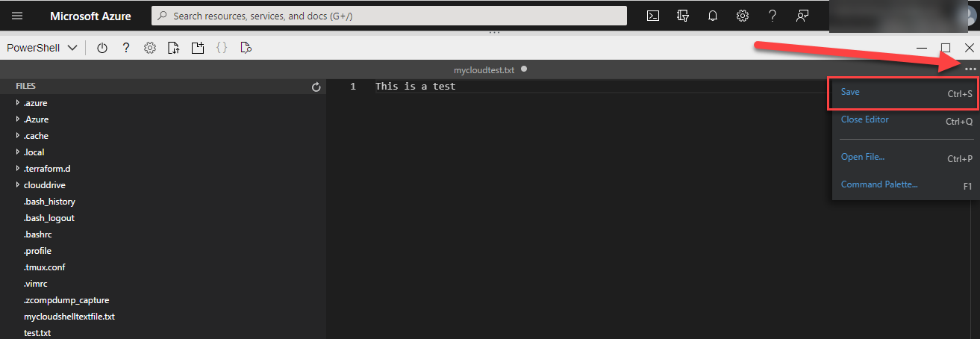Open Cloud Shell settings gear
The image size is (980, 339).
150,48
